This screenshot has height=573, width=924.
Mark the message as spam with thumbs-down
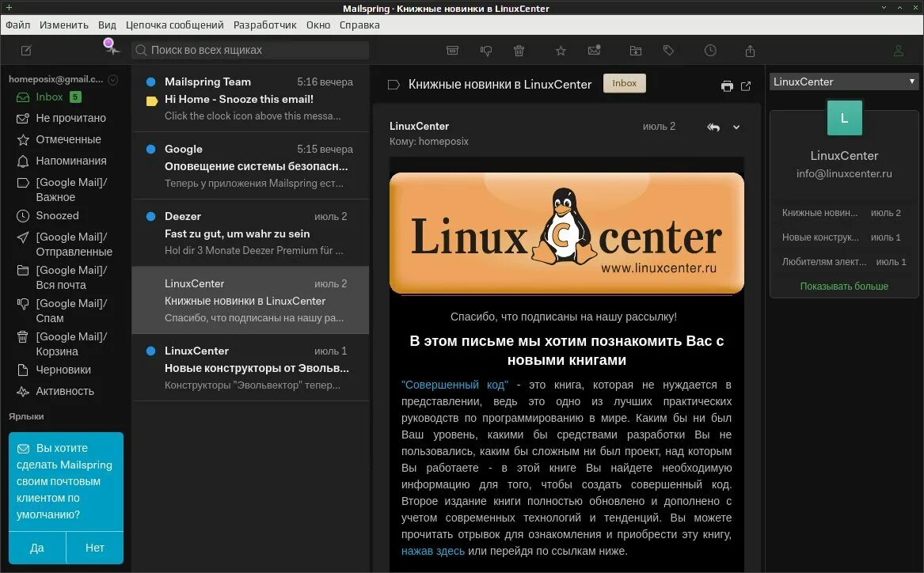(x=486, y=51)
